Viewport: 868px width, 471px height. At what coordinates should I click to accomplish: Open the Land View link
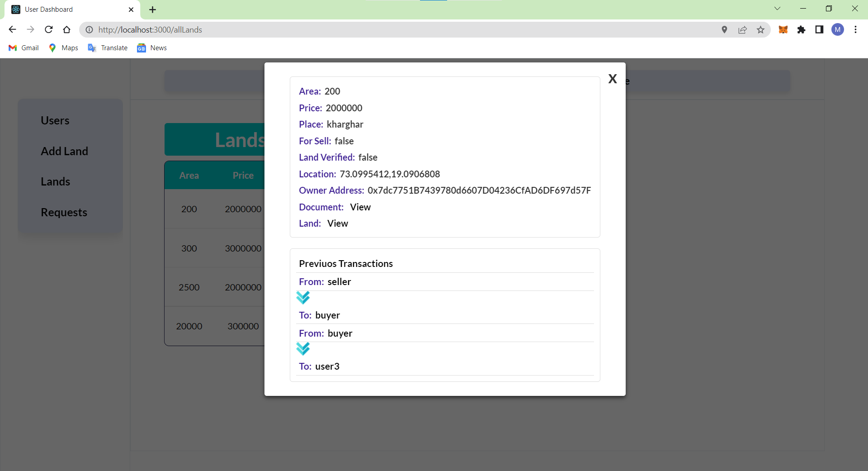click(338, 223)
